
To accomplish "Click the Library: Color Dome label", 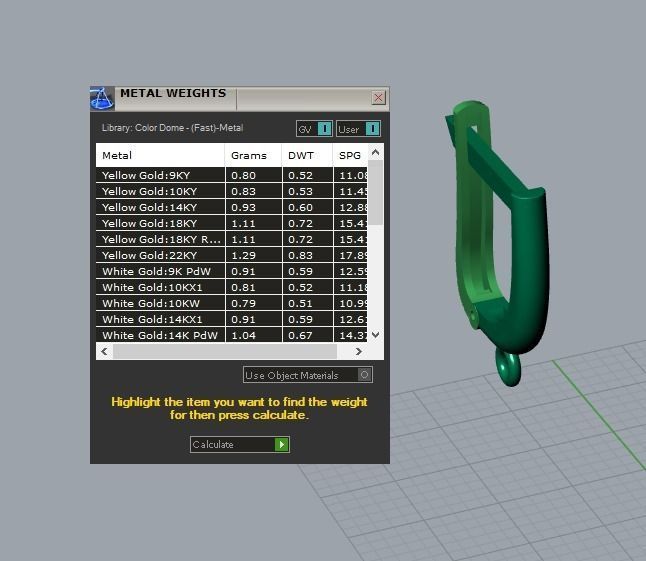I will (x=173, y=128).
